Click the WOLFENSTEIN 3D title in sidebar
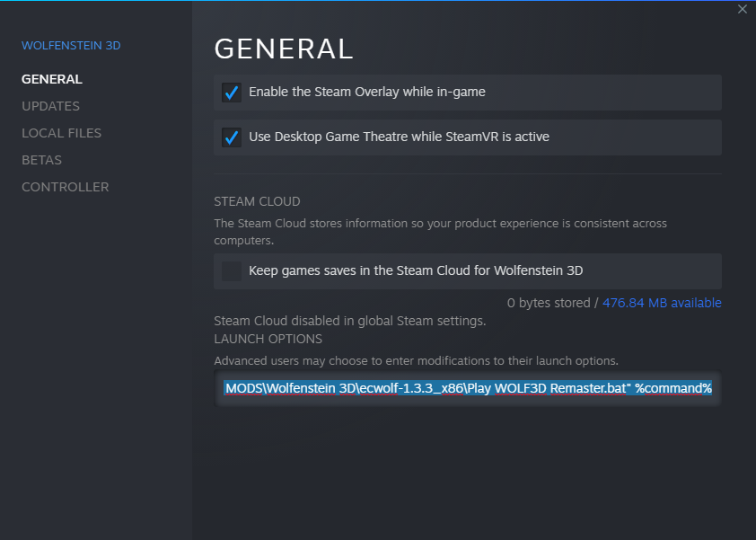 (x=71, y=46)
